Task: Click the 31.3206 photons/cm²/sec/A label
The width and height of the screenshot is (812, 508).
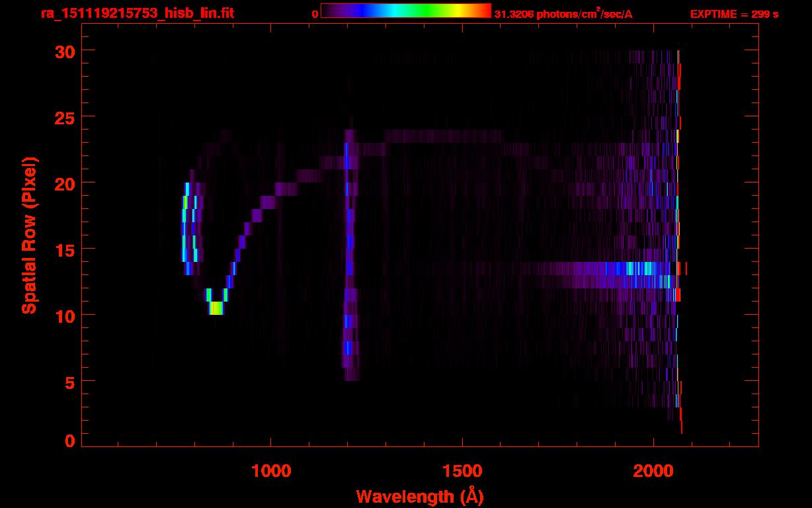Action: (x=563, y=14)
